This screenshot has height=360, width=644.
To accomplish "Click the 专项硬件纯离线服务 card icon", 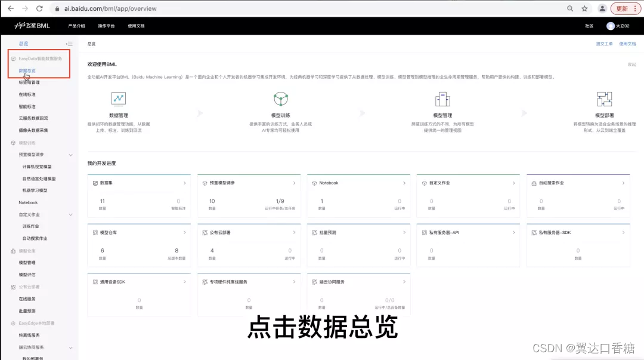I will point(205,282).
